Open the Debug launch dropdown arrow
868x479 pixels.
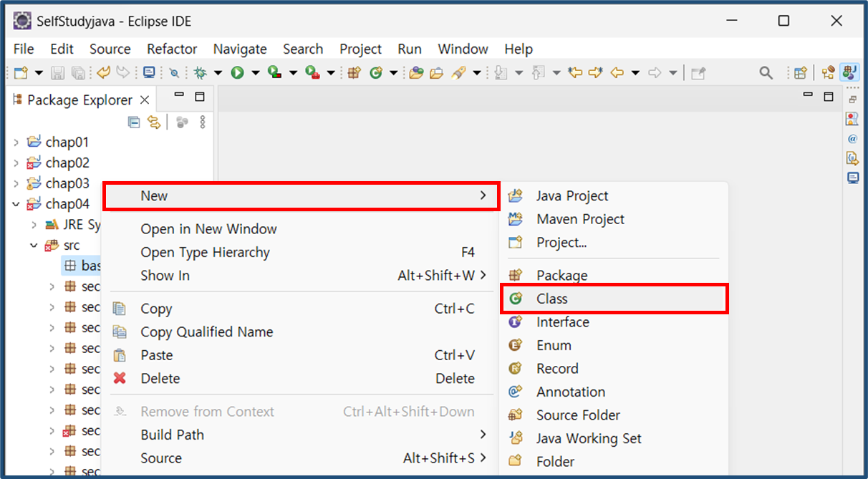pos(218,72)
